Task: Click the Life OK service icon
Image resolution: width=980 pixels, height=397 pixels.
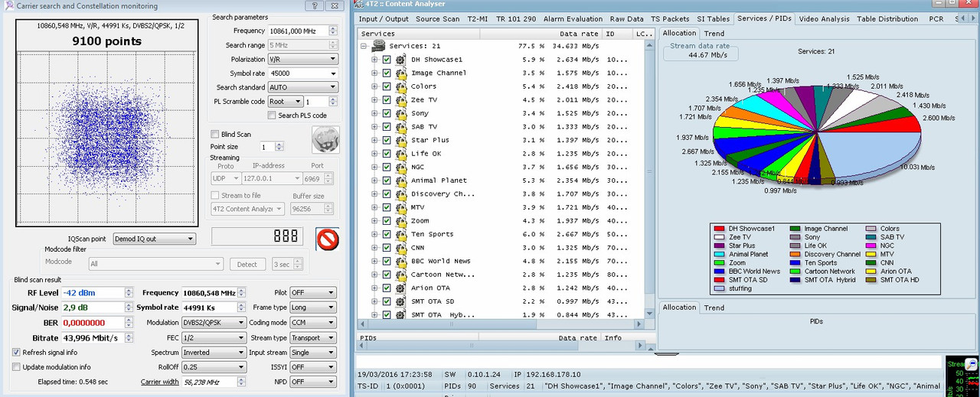Action: [x=400, y=154]
